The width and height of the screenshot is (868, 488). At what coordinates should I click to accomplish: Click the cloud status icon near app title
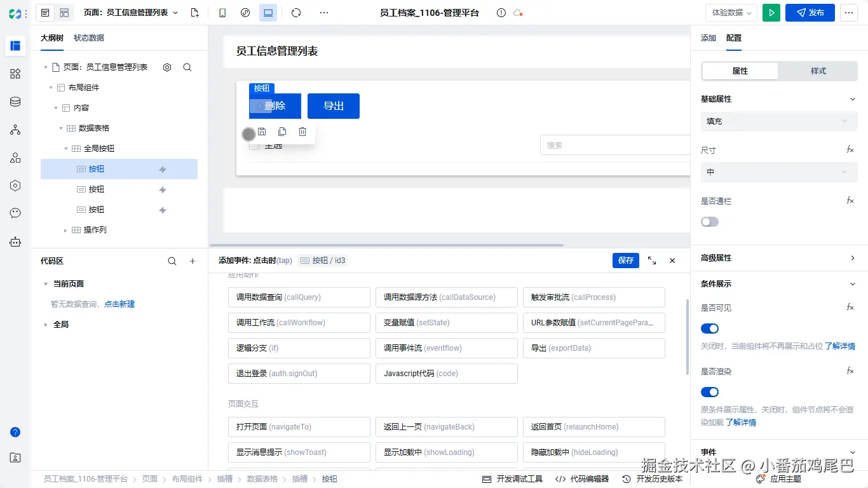click(x=518, y=13)
